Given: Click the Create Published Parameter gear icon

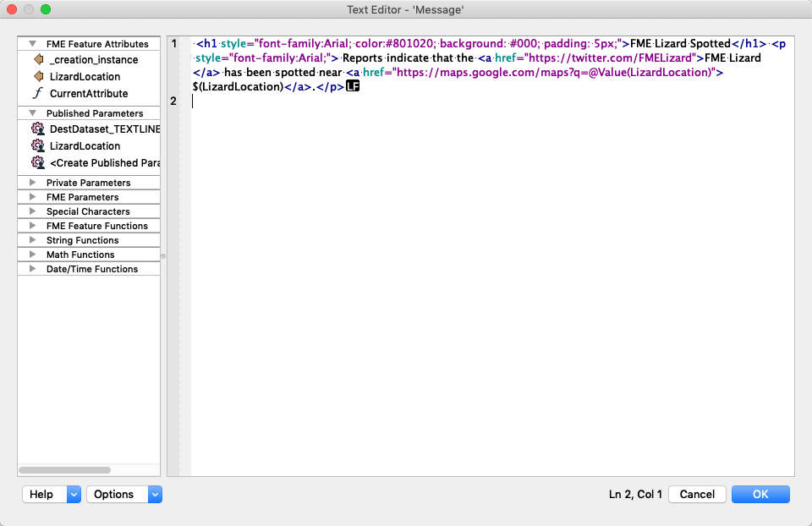Looking at the screenshot, I should pos(38,162).
